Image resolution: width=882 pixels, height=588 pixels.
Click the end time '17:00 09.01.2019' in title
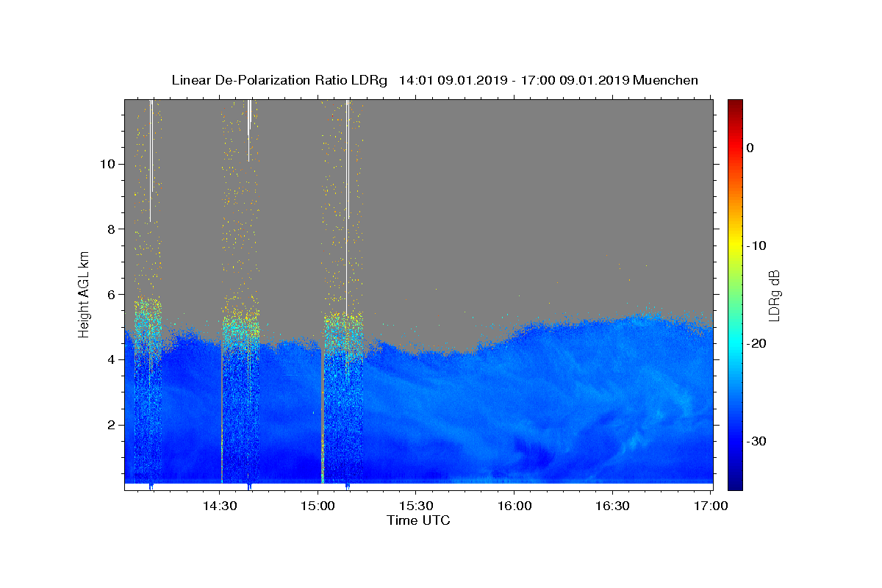click(575, 80)
